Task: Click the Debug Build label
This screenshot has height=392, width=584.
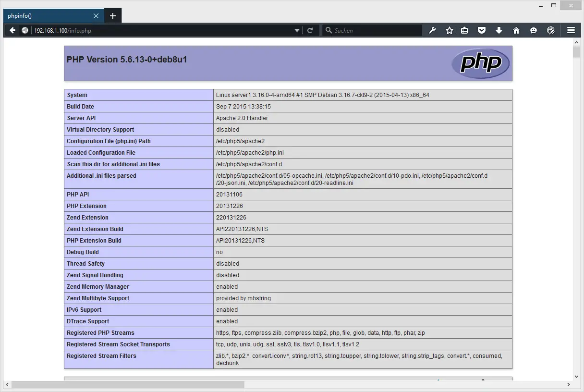Action: pos(83,252)
